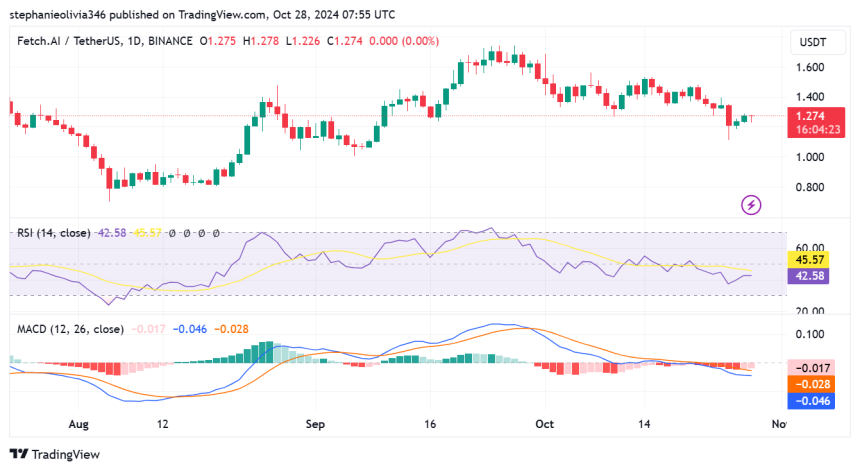Click the 1.600 price axis level
Screen dimensions: 860x471
pyautogui.click(x=810, y=68)
